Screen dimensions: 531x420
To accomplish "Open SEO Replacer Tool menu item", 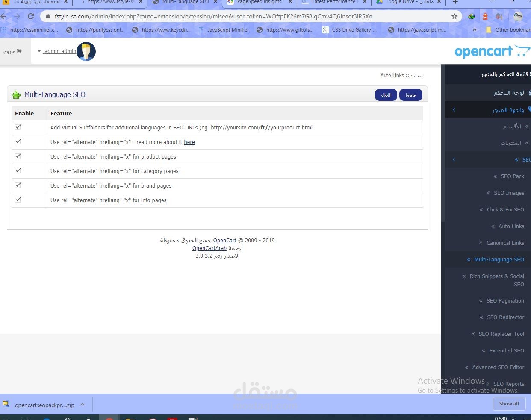I will [x=501, y=334].
